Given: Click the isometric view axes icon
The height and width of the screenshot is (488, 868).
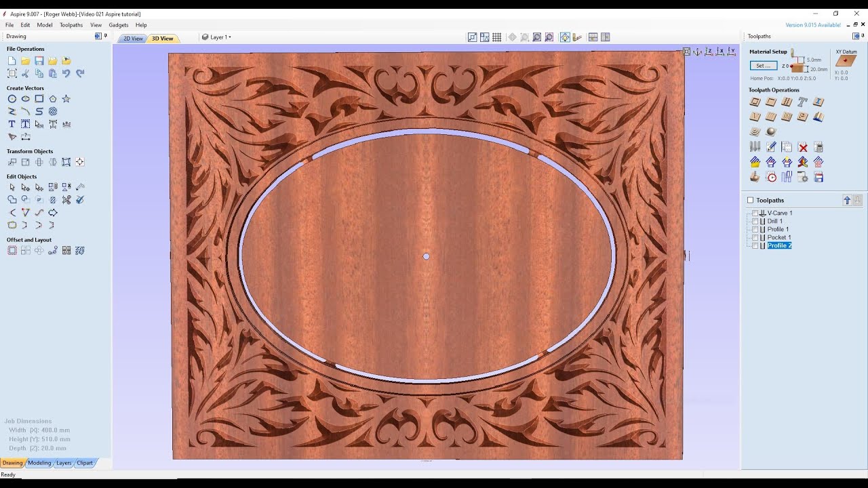Looking at the screenshot, I should pos(697,52).
